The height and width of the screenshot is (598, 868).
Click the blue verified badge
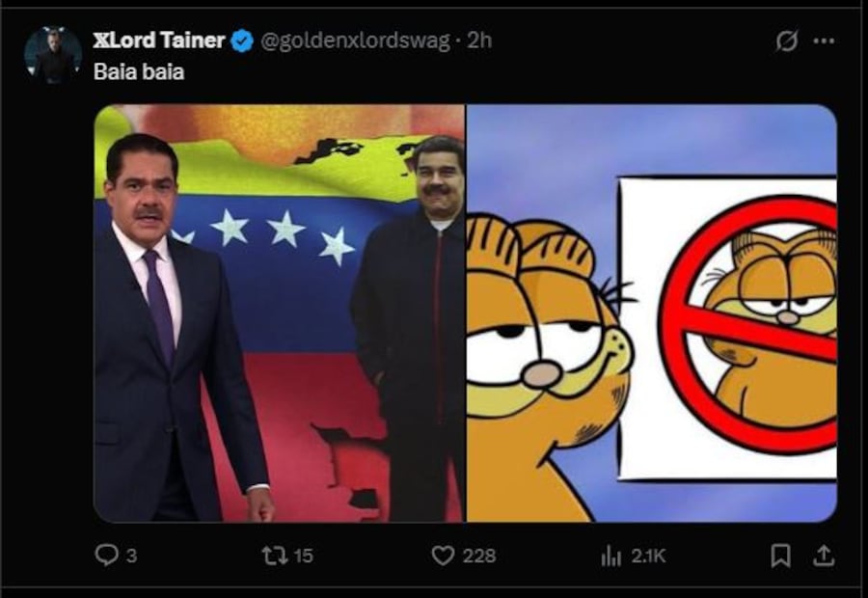click(x=242, y=41)
